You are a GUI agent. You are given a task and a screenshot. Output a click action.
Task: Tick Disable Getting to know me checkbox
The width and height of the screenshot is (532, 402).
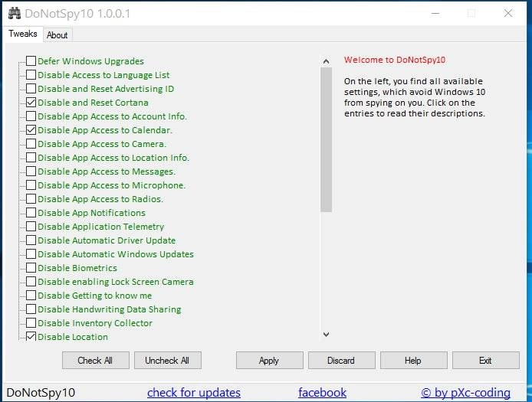(x=31, y=296)
